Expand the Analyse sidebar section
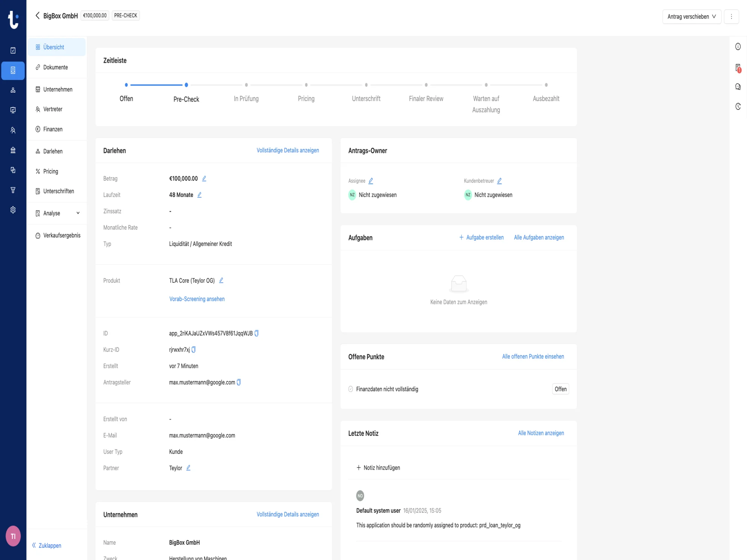 point(78,213)
